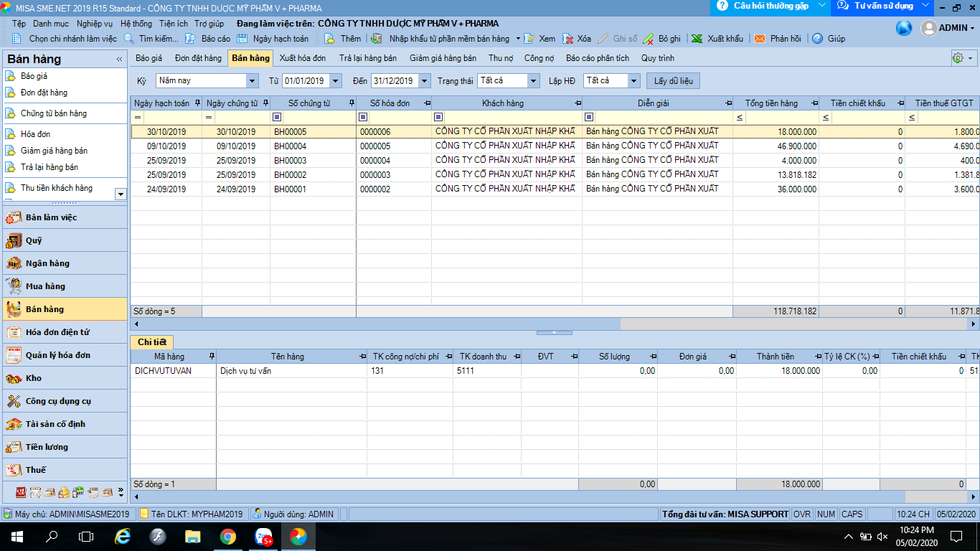Send feedback via the Phản hồi icon

(x=759, y=39)
